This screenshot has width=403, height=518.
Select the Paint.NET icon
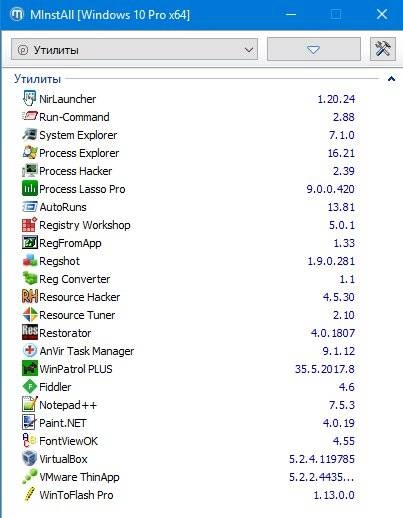pyautogui.click(x=30, y=423)
